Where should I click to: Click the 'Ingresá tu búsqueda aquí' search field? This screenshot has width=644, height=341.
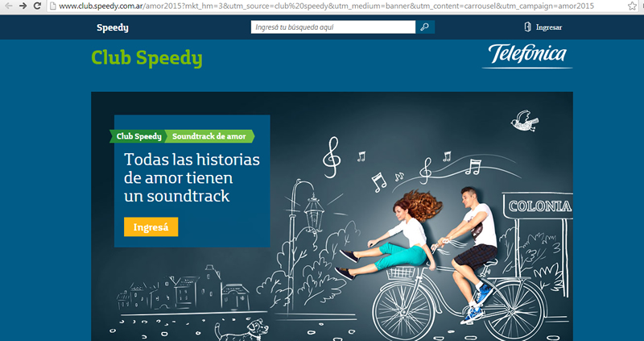pos(333,27)
